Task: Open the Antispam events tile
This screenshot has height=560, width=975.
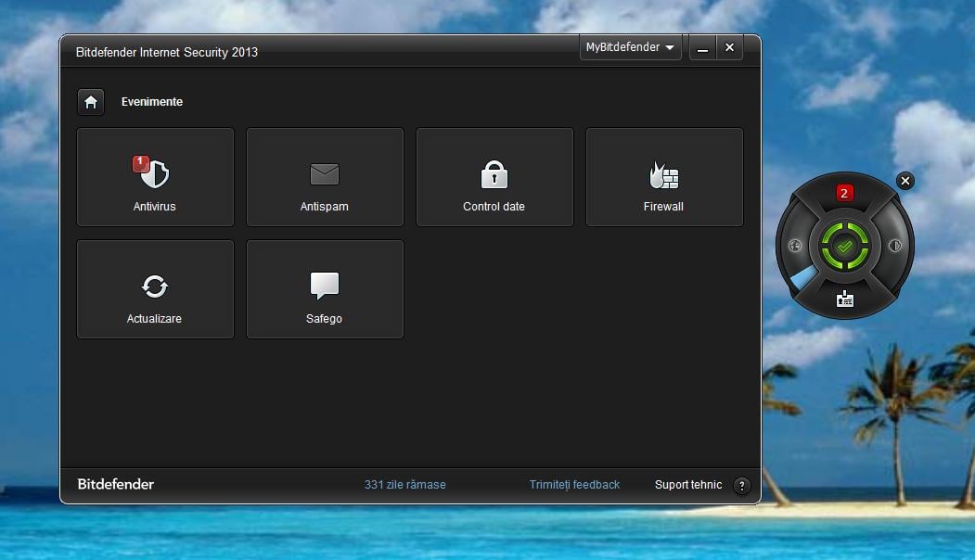Action: pyautogui.click(x=325, y=177)
